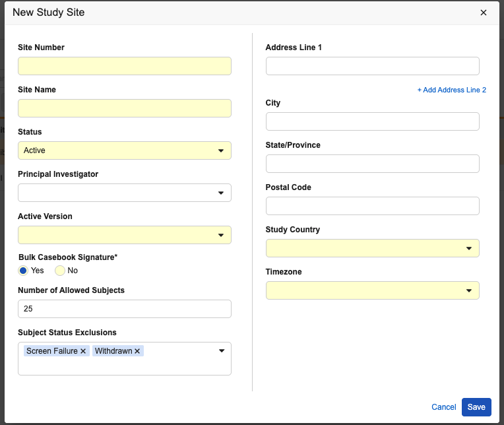Viewport: 504px width, 425px height.
Task: Open the Principal Investigator dropdown
Action: [125, 193]
